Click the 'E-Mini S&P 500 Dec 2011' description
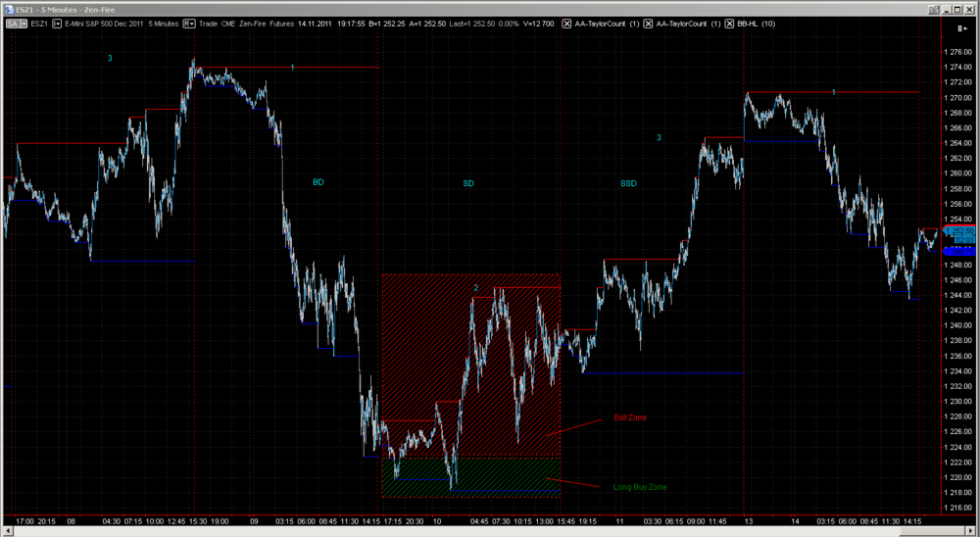The height and width of the screenshot is (537, 980). click(x=104, y=24)
